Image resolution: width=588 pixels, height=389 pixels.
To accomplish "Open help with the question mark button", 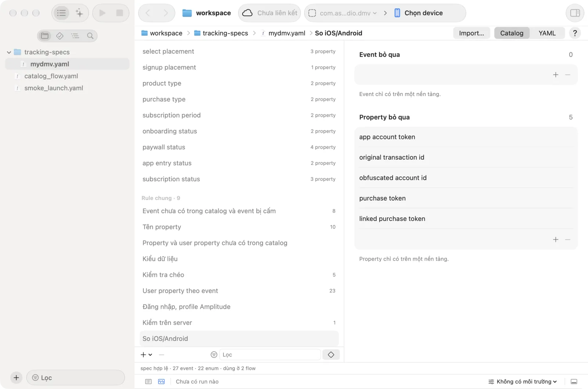I will tap(575, 33).
